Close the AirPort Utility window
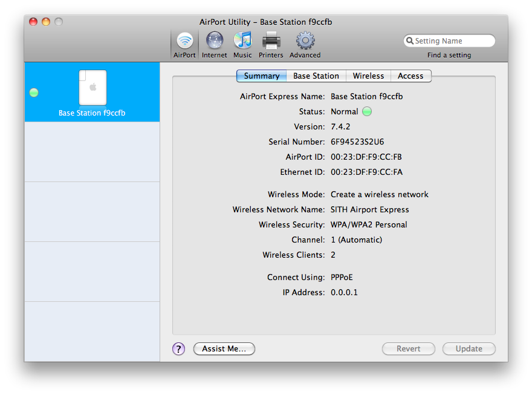This screenshot has width=532, height=395. [33, 22]
